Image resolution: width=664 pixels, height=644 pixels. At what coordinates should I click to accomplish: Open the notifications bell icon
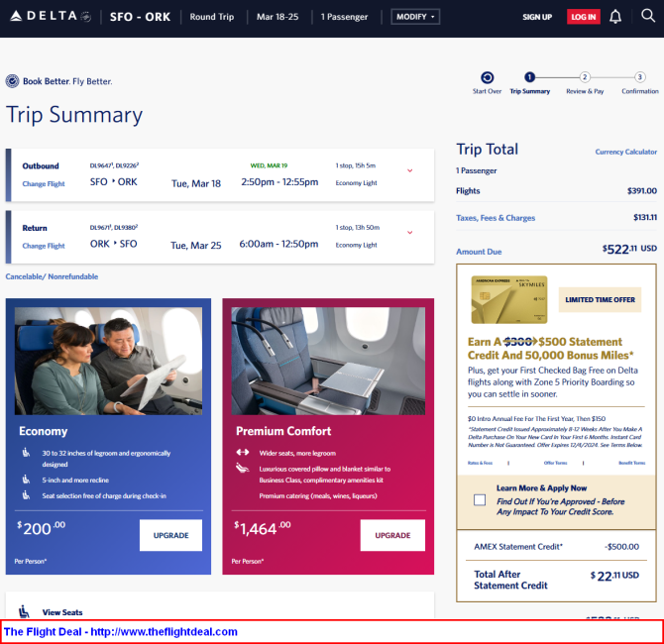pyautogui.click(x=615, y=17)
